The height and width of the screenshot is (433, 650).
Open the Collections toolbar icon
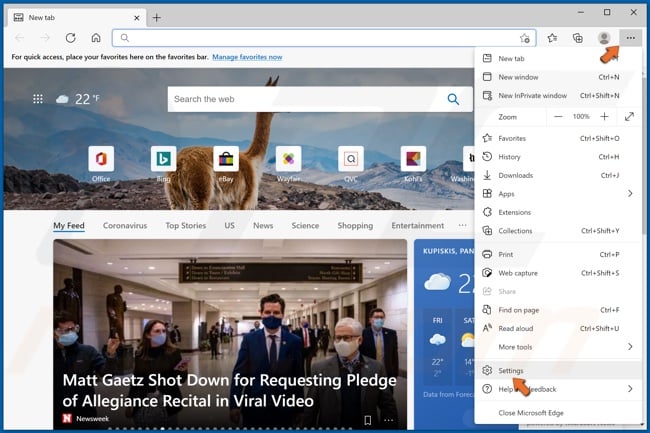click(578, 38)
